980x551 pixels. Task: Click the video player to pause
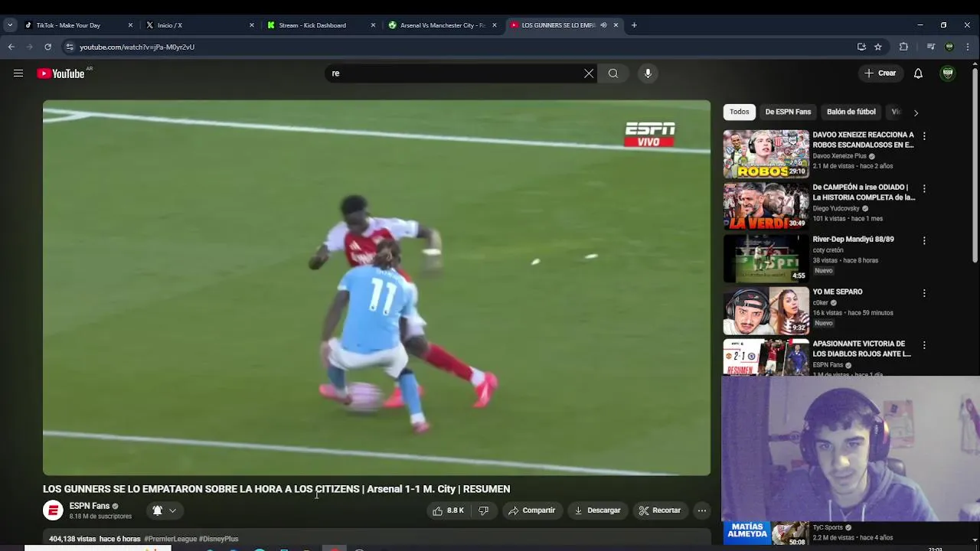click(x=377, y=288)
